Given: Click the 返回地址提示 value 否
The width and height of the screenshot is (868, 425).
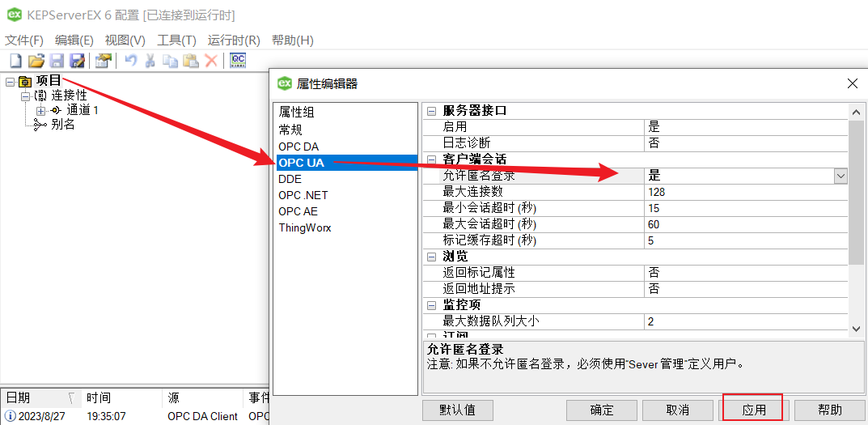Looking at the screenshot, I should tap(746, 289).
